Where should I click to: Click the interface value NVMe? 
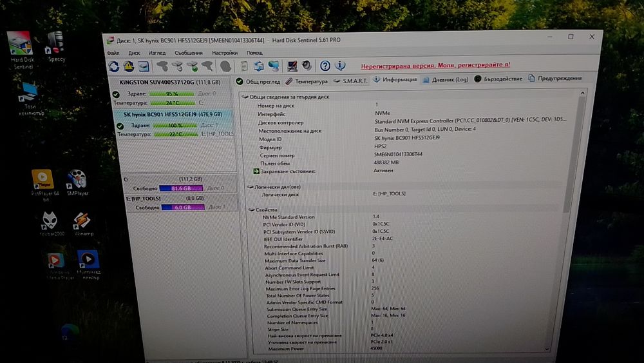[383, 113]
